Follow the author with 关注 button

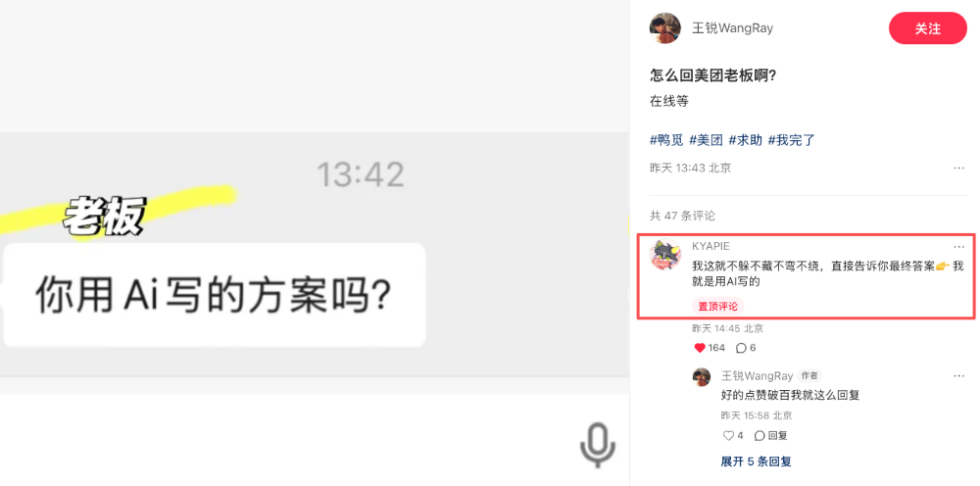click(927, 28)
